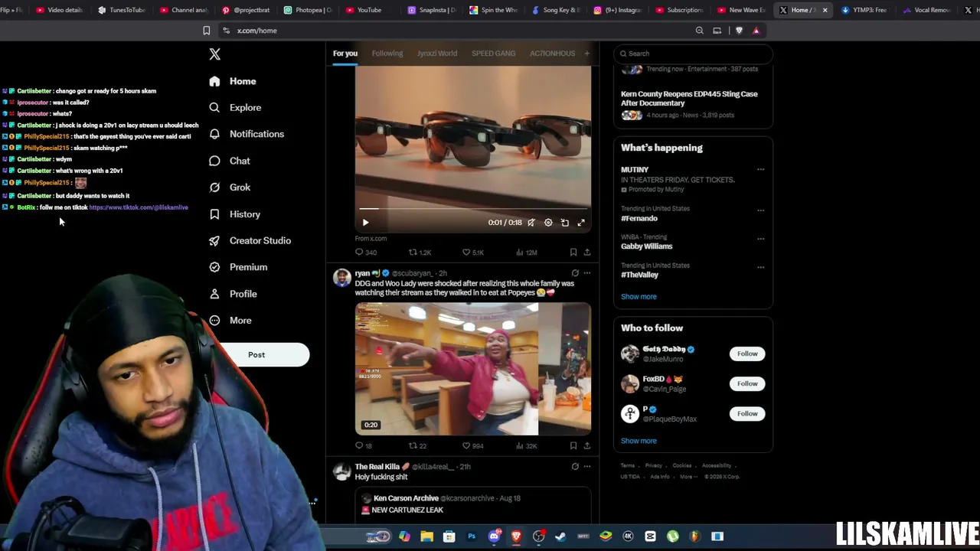Like the post with 5.1K likes

472,252
